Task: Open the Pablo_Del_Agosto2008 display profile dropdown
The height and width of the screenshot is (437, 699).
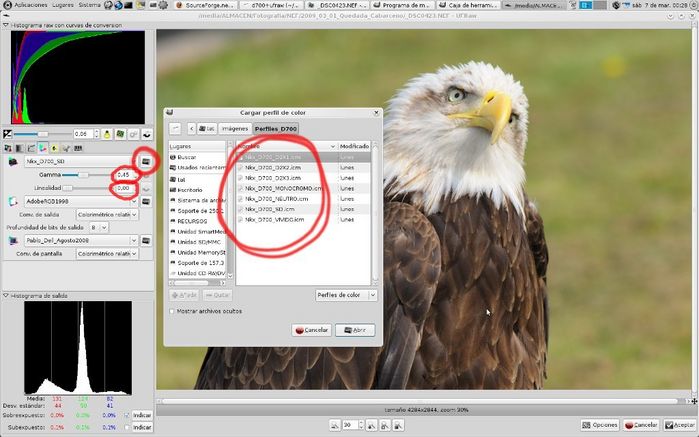Action: point(81,241)
